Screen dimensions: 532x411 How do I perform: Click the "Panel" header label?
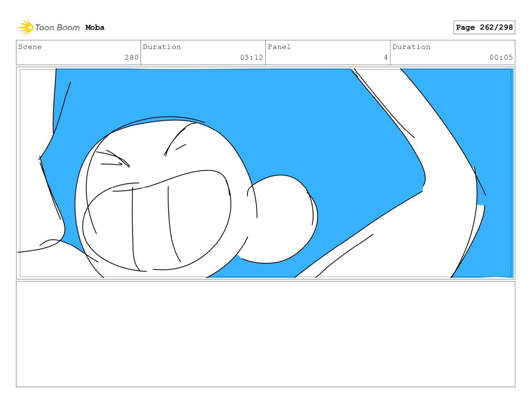pyautogui.click(x=279, y=47)
